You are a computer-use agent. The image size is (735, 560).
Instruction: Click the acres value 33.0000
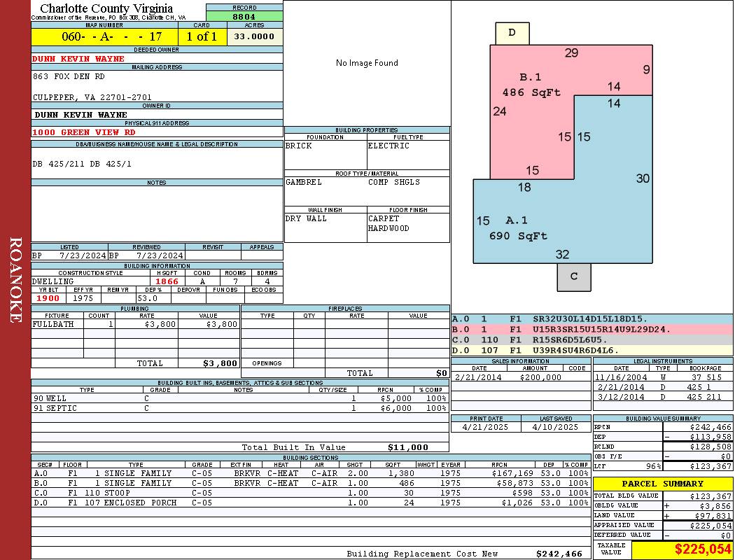[255, 36]
